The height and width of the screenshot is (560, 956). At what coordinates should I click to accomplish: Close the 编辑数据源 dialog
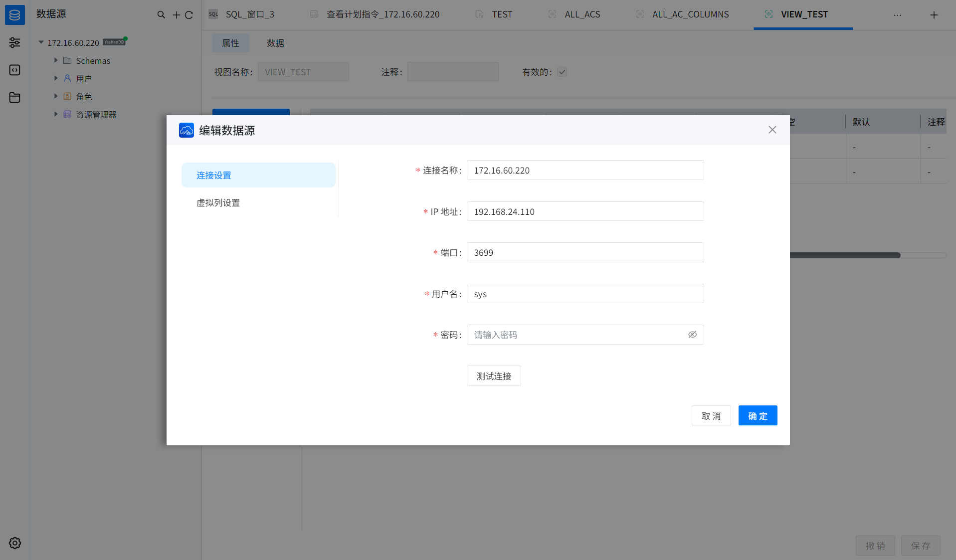[772, 130]
